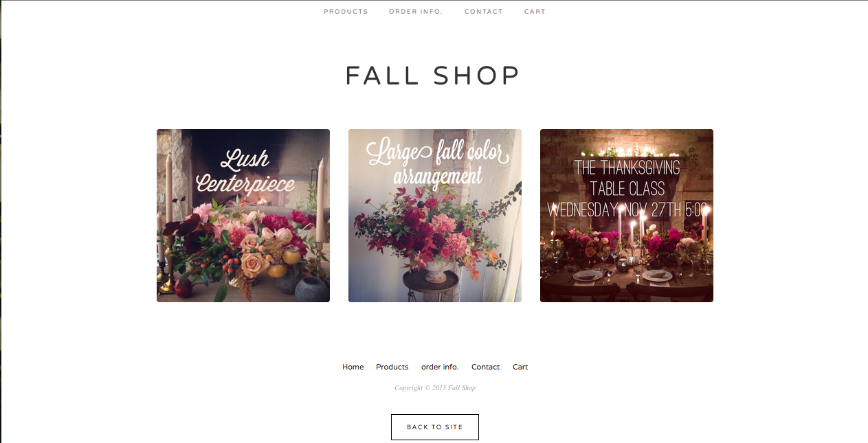
Task: Follow the footer Contact link
Action: [x=486, y=367]
